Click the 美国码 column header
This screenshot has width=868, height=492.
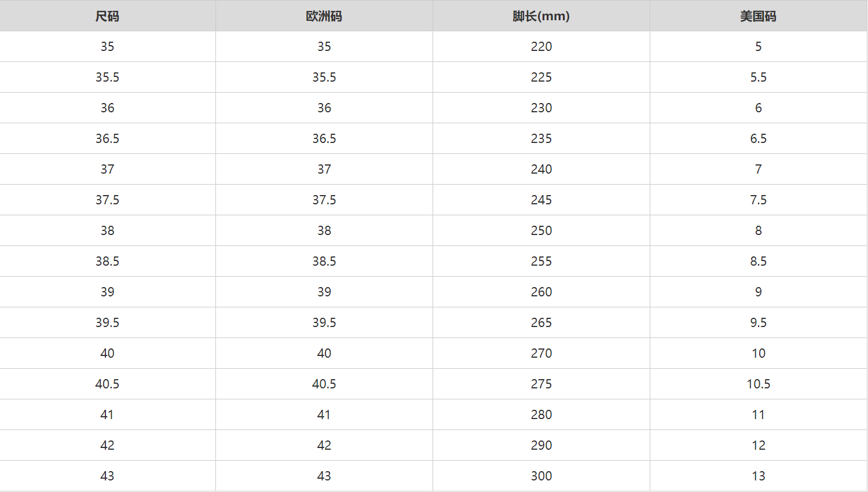[758, 16]
